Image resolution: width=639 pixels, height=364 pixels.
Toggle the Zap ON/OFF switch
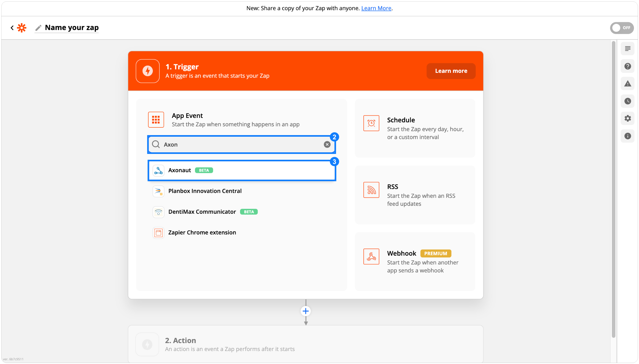[x=622, y=28]
